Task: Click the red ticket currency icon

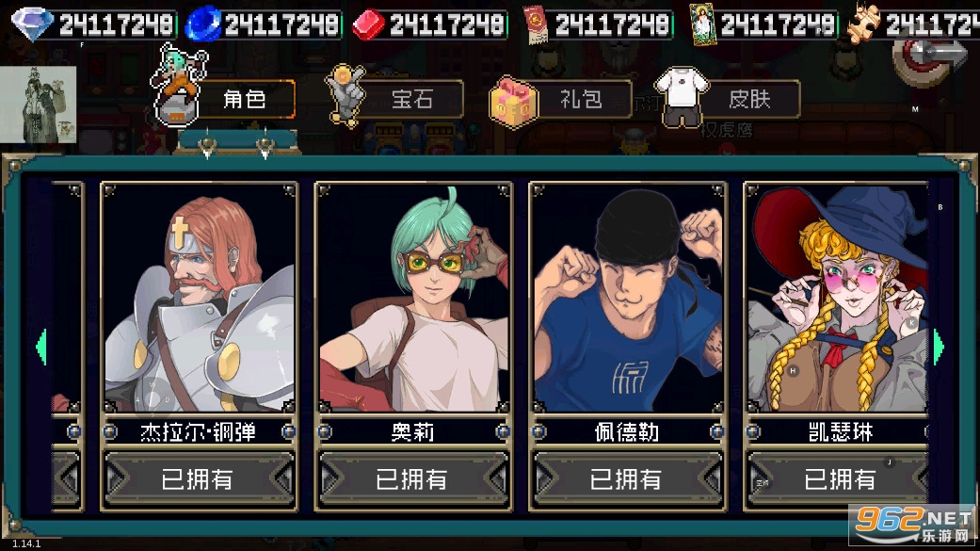Action: (535, 25)
